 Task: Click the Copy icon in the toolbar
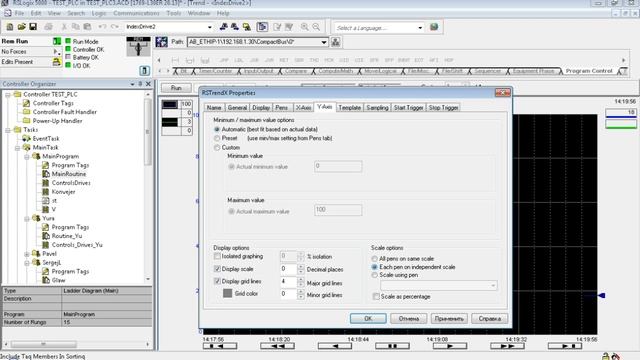pos(76,27)
